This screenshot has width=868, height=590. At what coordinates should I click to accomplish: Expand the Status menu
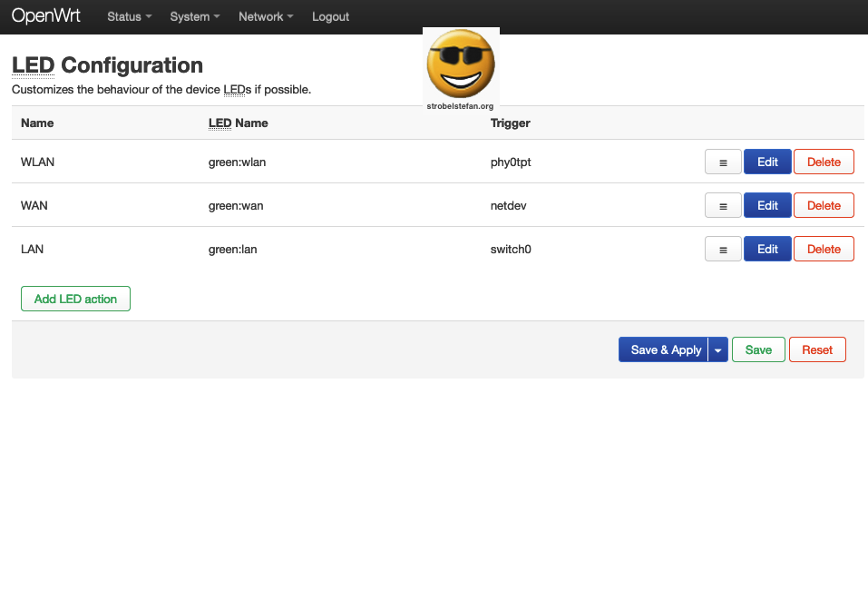tap(129, 16)
